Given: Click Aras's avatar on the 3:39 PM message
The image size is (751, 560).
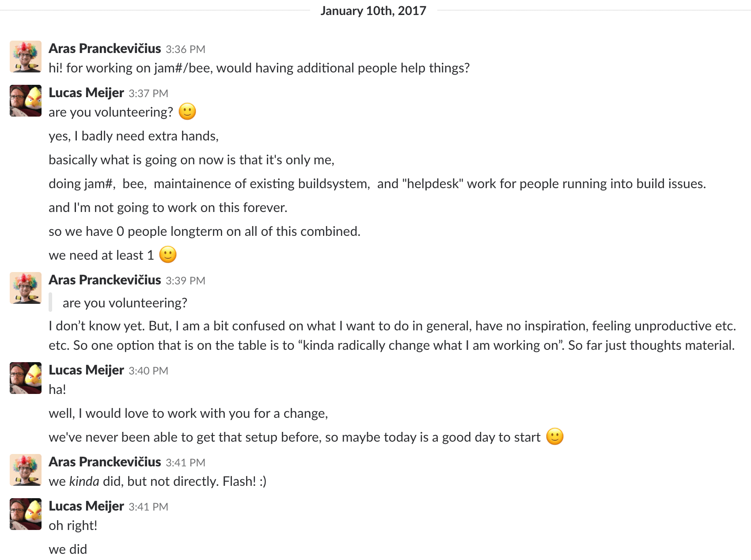Looking at the screenshot, I should pyautogui.click(x=26, y=288).
